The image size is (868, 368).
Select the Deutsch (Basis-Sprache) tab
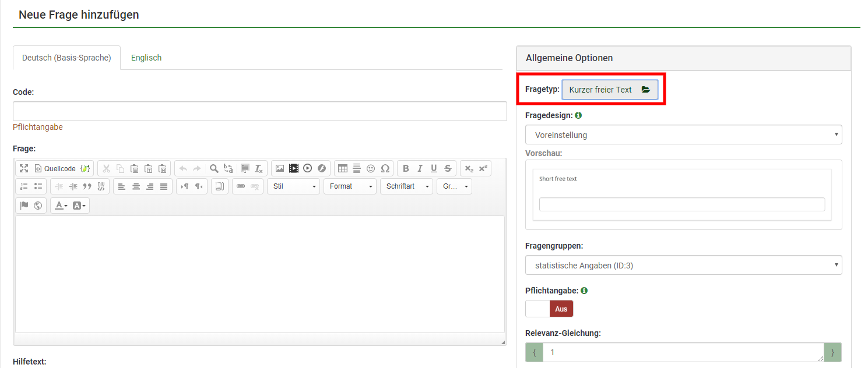[66, 58]
